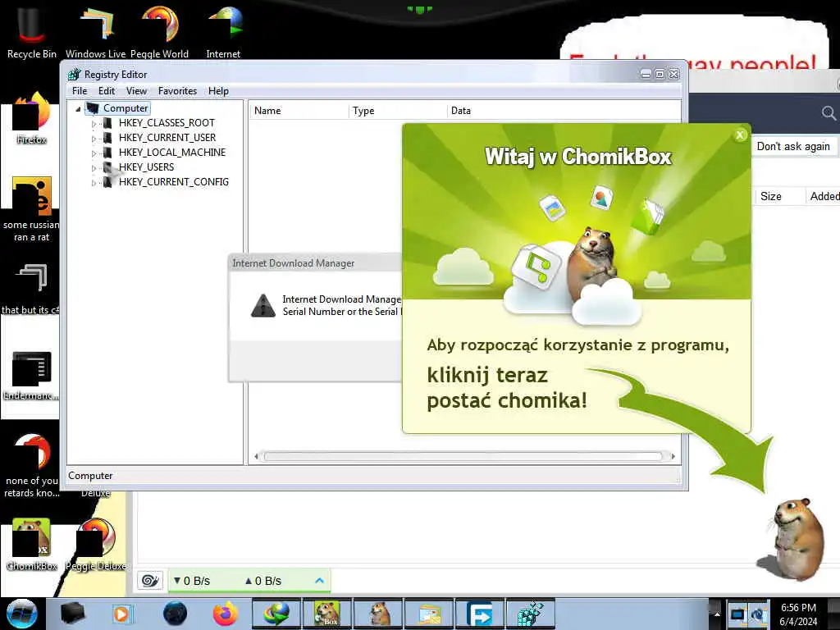Screen dimensions: 840x630
Task: Click the Data column header
Action: tap(564, 111)
